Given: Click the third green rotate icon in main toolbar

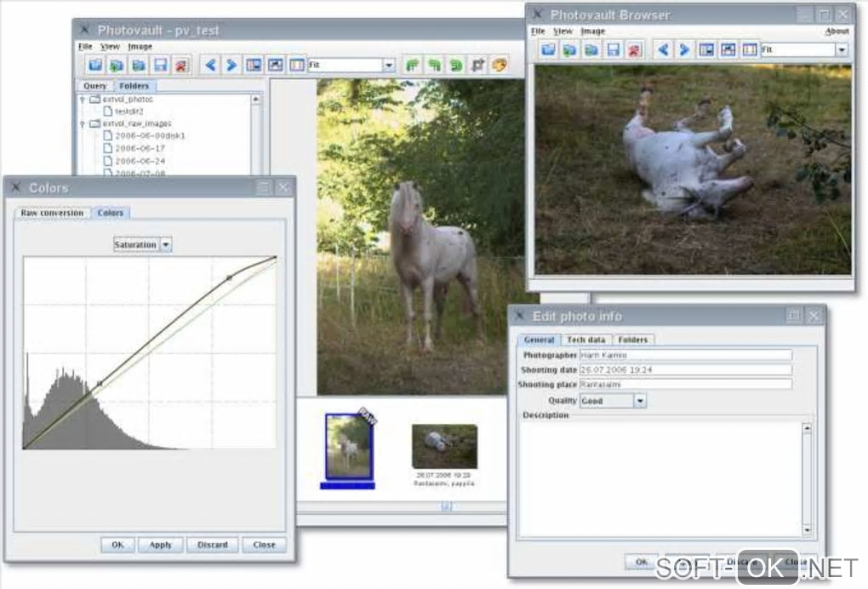Looking at the screenshot, I should 455,66.
